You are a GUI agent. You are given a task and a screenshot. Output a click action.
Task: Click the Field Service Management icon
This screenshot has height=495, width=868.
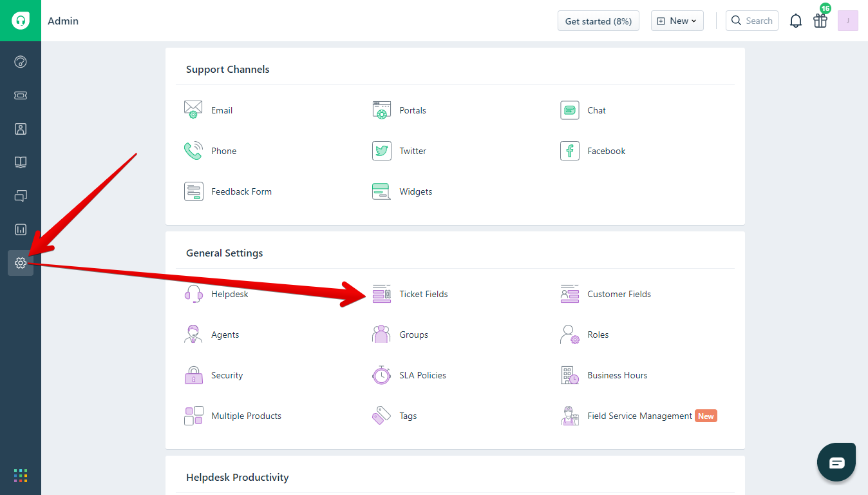[x=570, y=416]
